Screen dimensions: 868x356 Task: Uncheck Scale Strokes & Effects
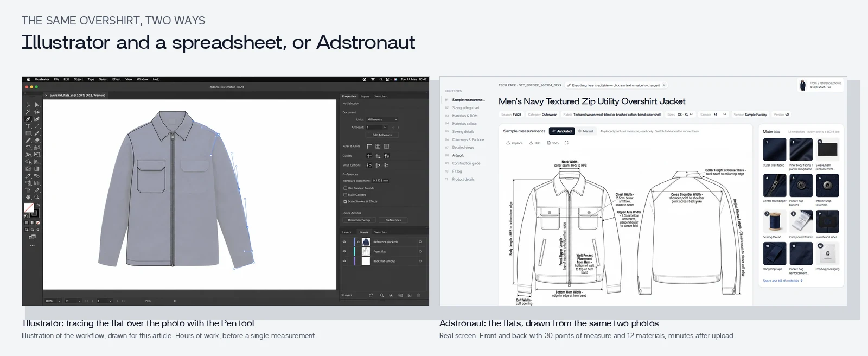pos(345,201)
